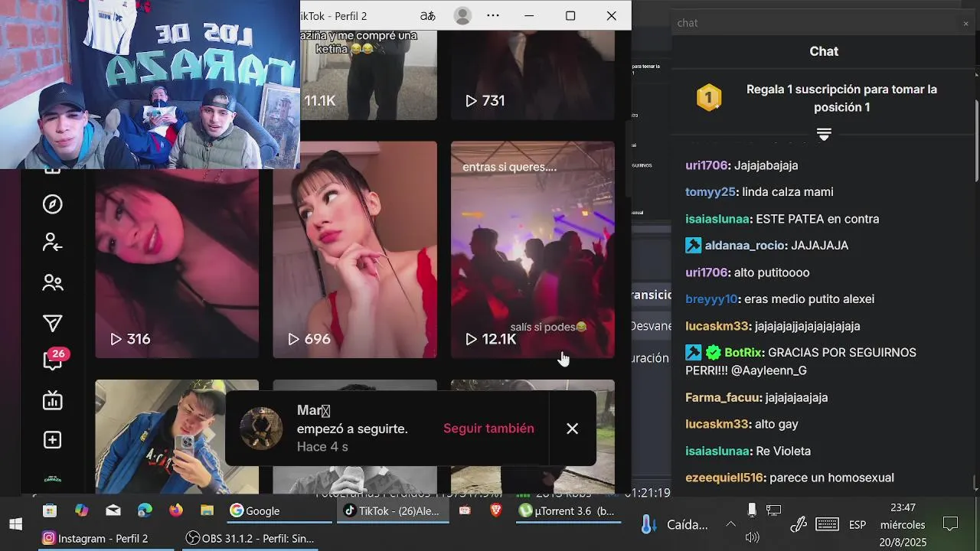Open TikTok Messages paper plane icon

click(x=52, y=323)
